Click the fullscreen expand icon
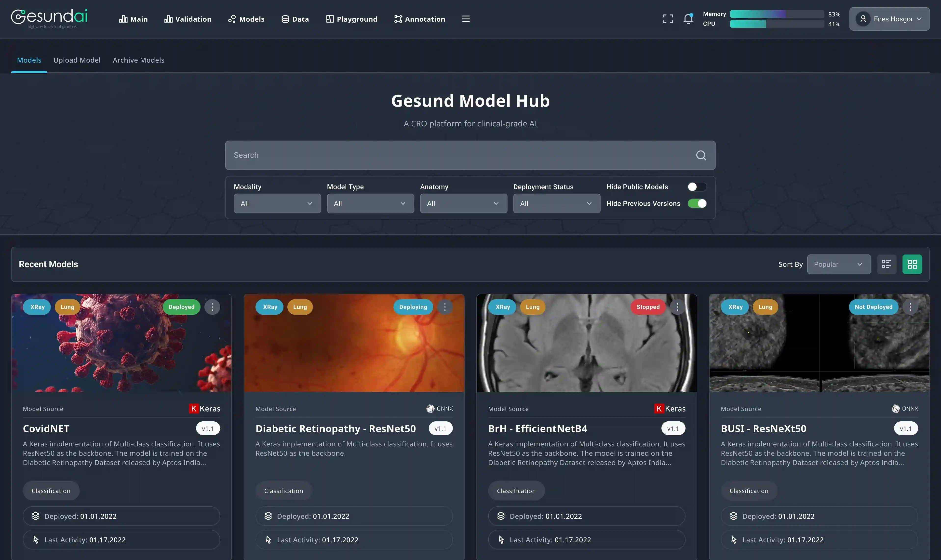Viewport: 941px width, 560px height. (667, 19)
